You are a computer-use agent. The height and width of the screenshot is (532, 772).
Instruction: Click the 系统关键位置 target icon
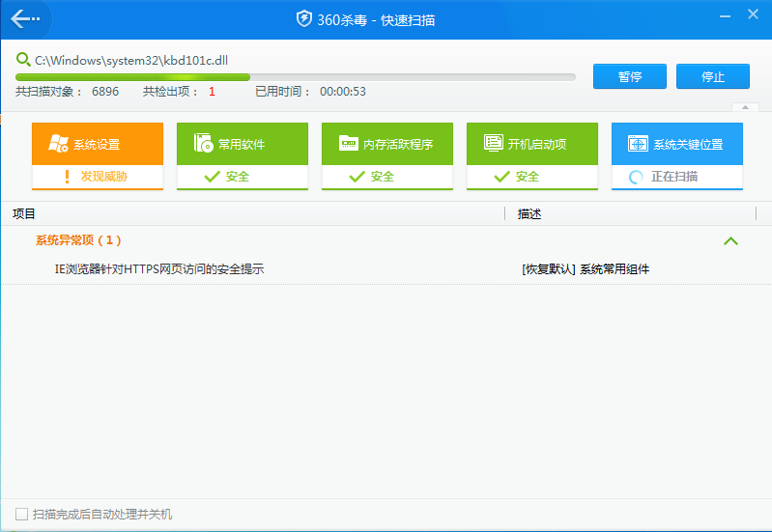[638, 144]
